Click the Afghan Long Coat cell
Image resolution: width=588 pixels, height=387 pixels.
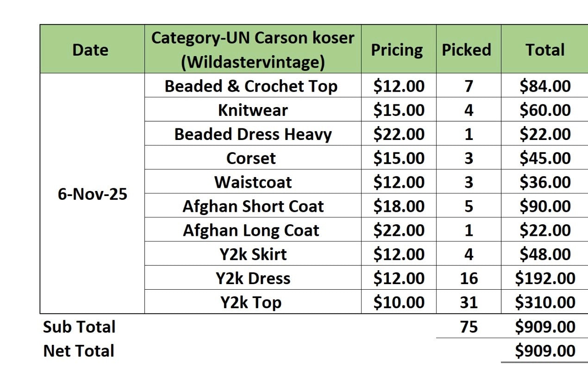tap(251, 230)
